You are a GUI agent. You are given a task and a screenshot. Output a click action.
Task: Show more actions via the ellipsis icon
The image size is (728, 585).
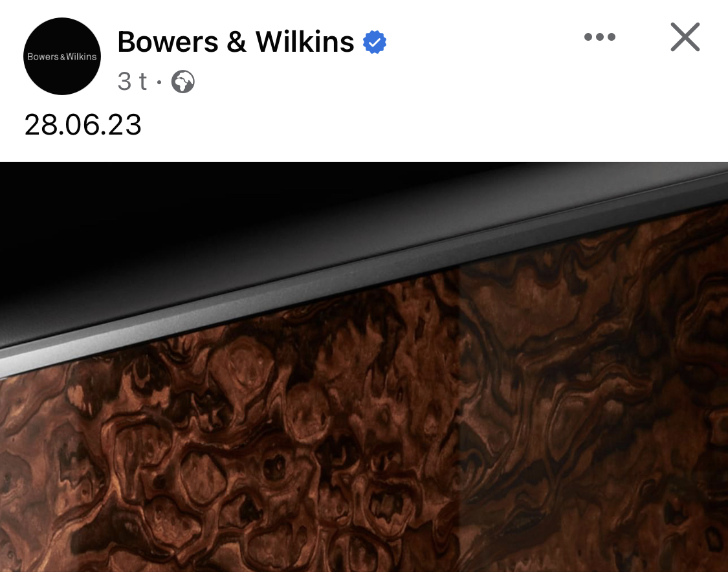[599, 37]
